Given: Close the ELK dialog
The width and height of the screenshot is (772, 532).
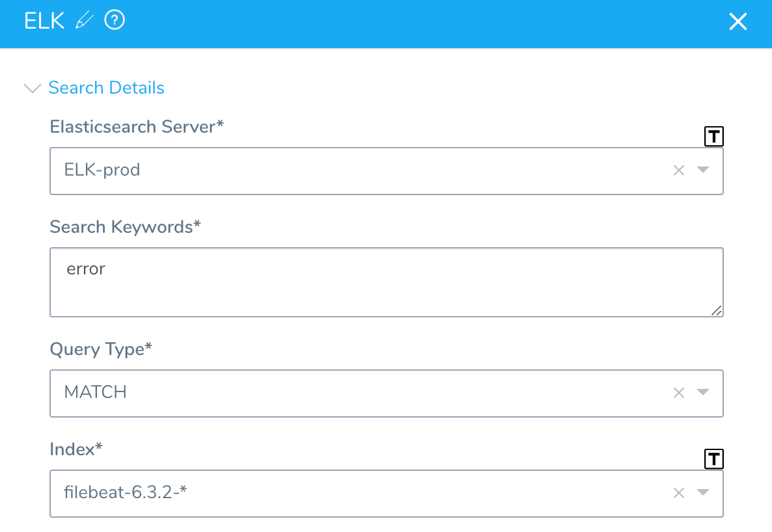Looking at the screenshot, I should (x=738, y=21).
